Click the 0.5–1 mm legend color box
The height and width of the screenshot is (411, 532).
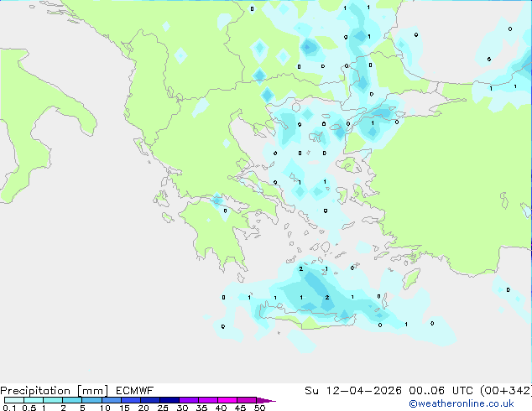coord(34,400)
